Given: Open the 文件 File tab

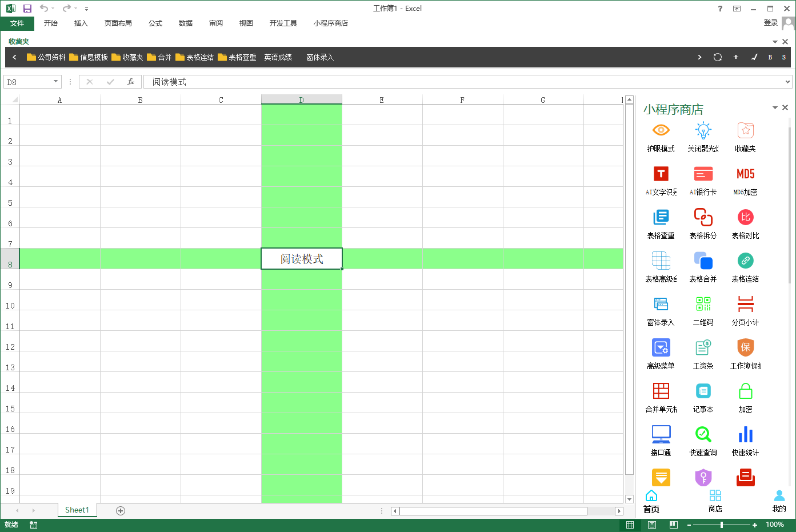Looking at the screenshot, I should 17,23.
